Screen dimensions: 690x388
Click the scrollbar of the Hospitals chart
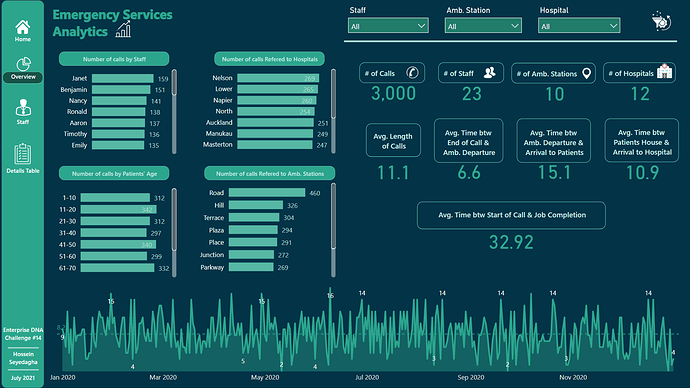pos(333,111)
